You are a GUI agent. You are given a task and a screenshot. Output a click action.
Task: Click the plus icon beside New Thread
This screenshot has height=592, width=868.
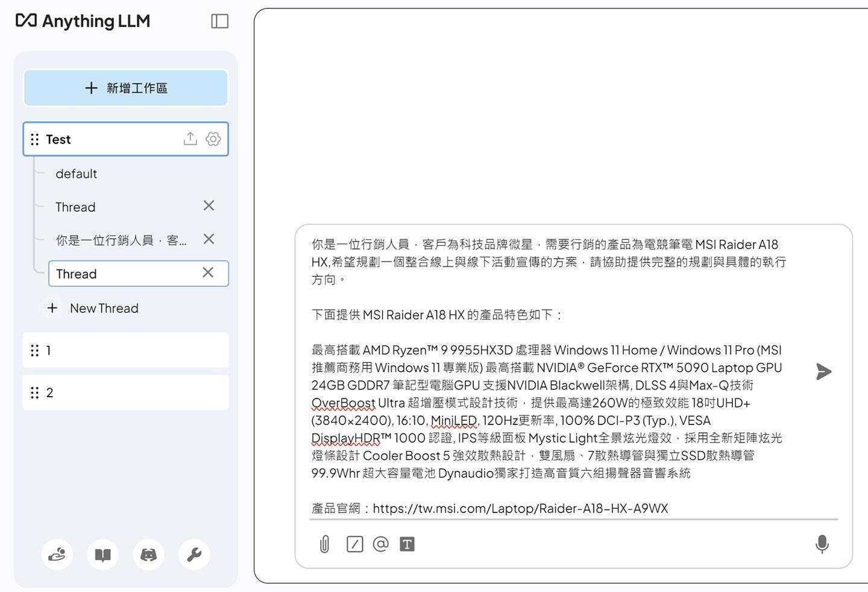(x=52, y=308)
